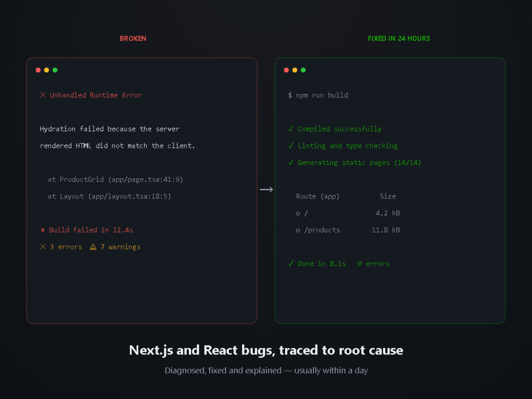Click 'Build failed in 12.4s' message
The height and width of the screenshot is (399, 532).
coord(91,230)
